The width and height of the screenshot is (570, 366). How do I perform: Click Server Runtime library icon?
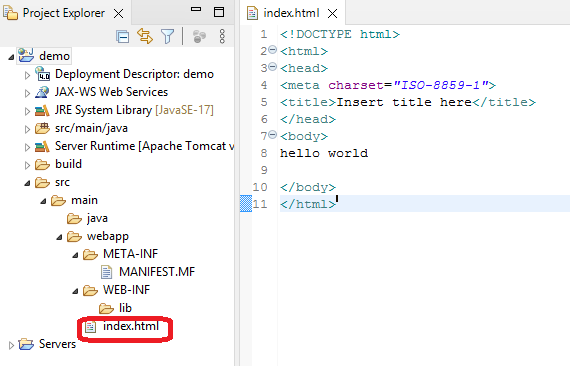coord(42,146)
